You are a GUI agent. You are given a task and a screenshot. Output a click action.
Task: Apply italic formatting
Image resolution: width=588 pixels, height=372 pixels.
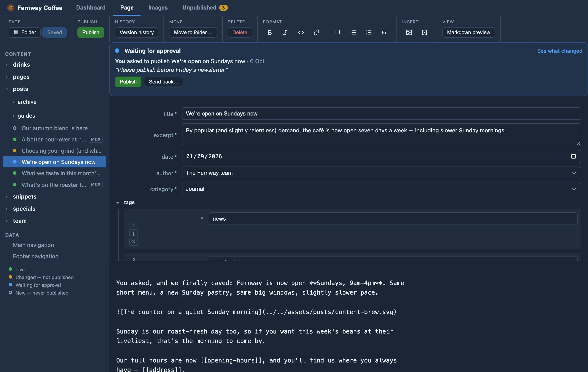click(285, 32)
